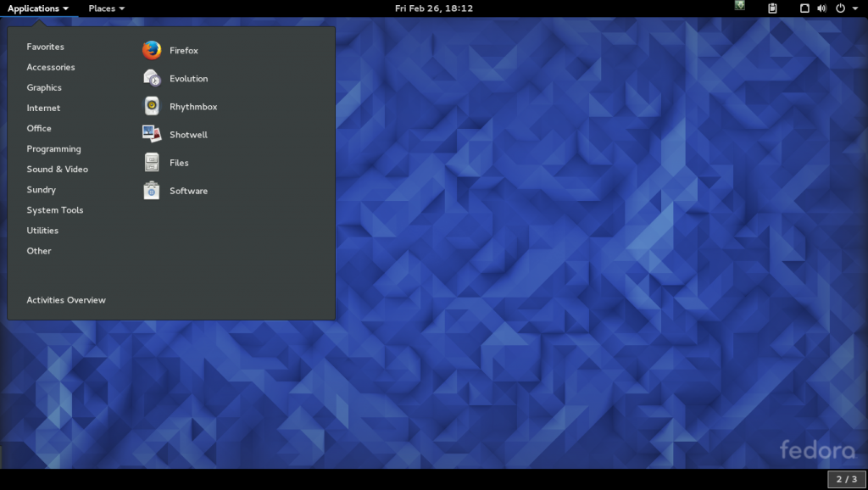Click the volume speaker icon
The width and height of the screenshot is (868, 490).
click(822, 8)
